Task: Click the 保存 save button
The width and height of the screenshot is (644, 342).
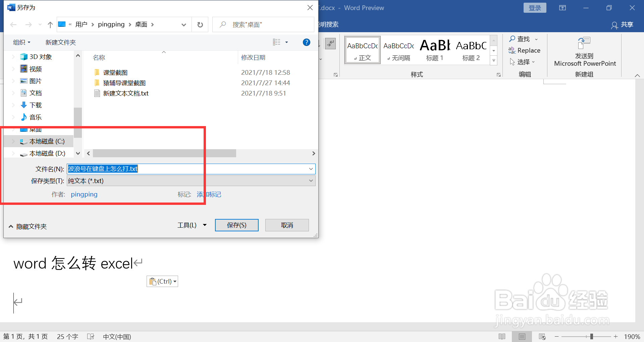Action: coord(236,225)
